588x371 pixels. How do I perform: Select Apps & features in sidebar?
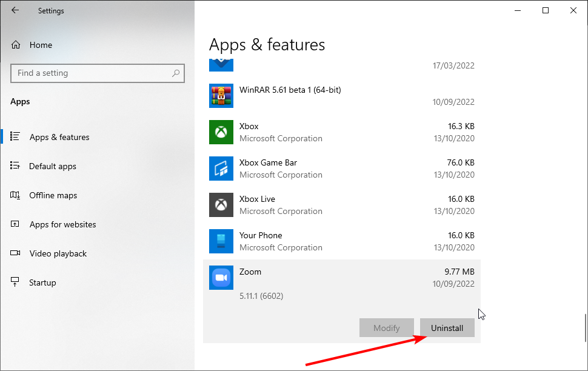59,137
